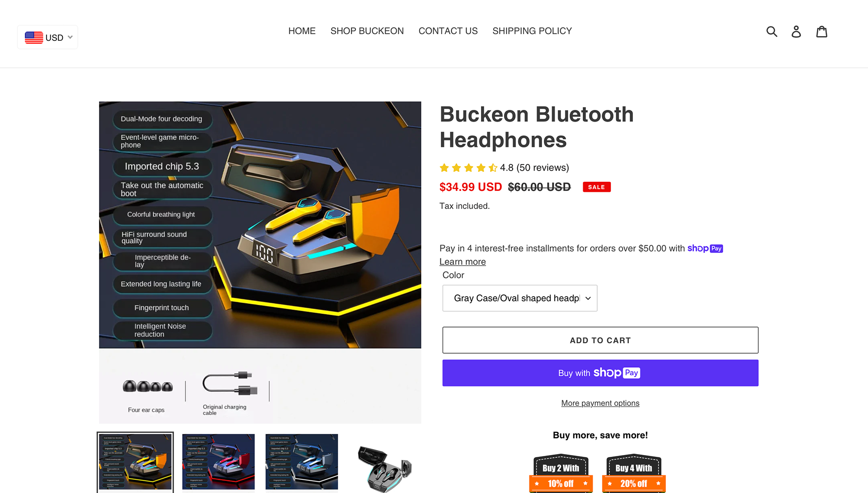Click the US flag currency icon
The width and height of the screenshot is (868, 493).
point(34,38)
